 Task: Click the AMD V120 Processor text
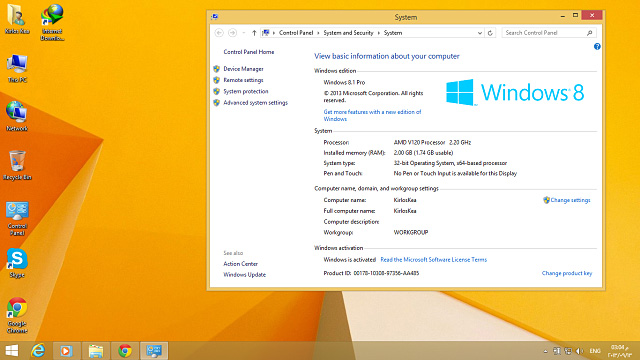(419, 142)
